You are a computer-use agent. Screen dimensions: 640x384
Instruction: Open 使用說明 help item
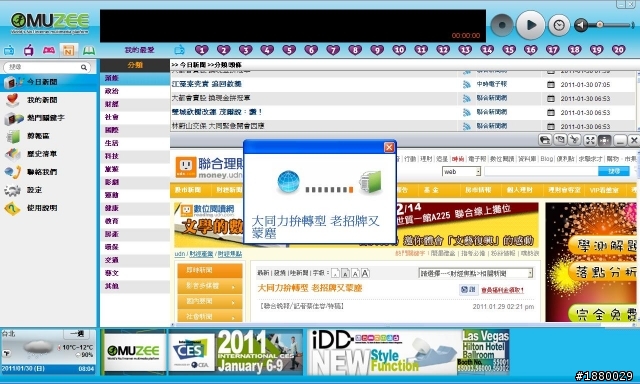tap(48, 208)
